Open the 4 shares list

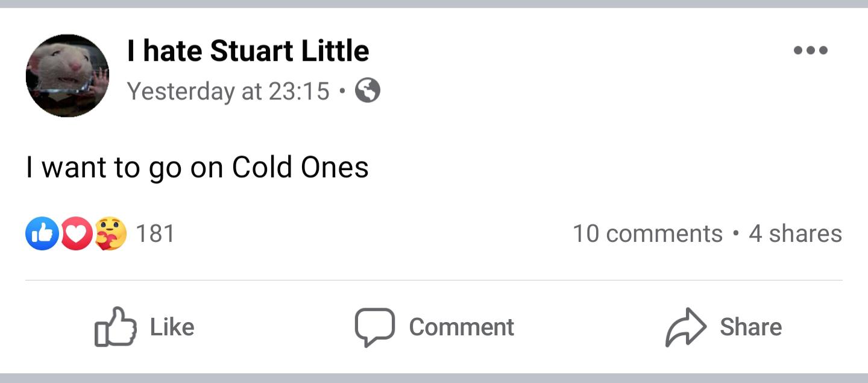coord(795,233)
